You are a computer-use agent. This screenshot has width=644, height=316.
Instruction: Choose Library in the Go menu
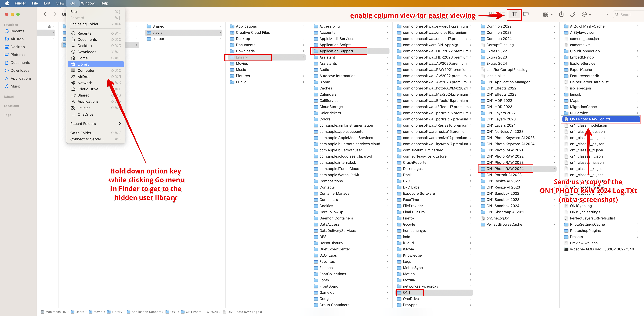(83, 64)
